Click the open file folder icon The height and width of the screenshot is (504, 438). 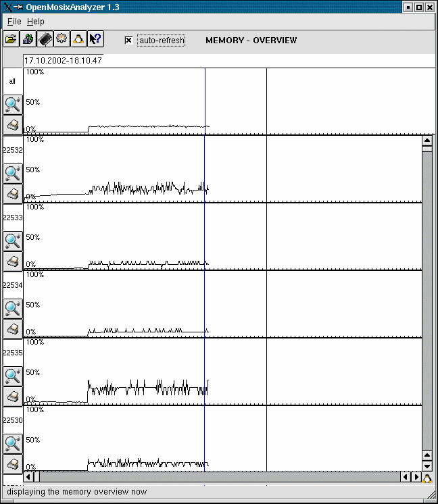point(11,40)
